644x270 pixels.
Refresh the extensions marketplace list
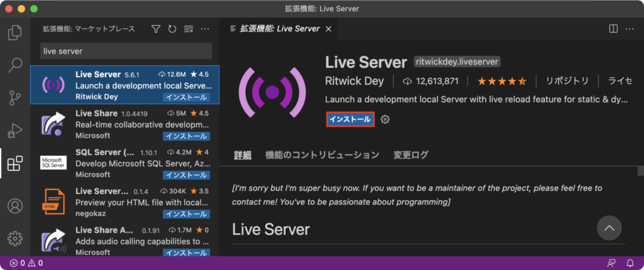coord(172,29)
